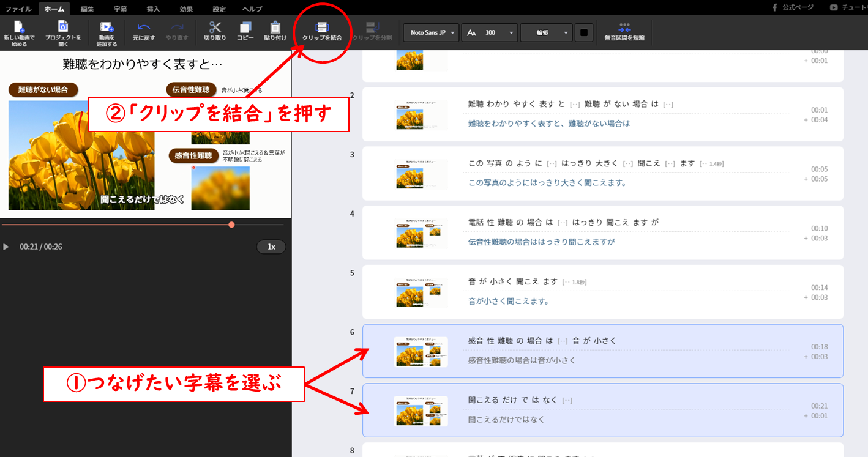Open the Noto Sans JP font dropdown

click(431, 32)
